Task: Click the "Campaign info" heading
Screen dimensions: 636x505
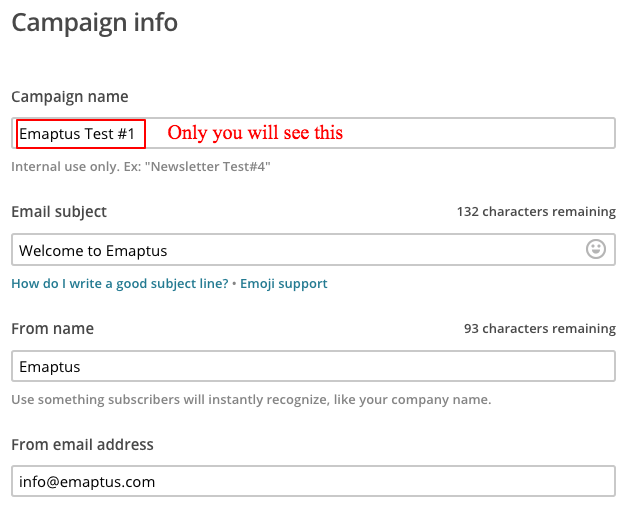Action: pyautogui.click(x=94, y=22)
